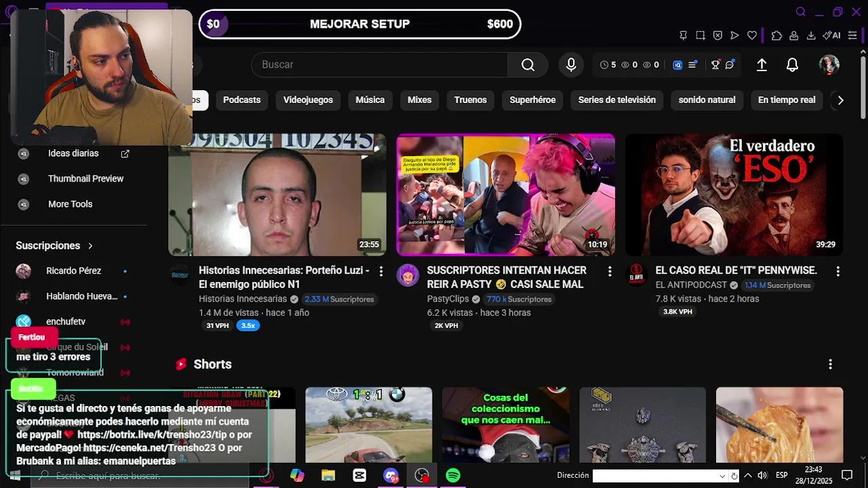Open File Explorer from the taskbar
The height and width of the screenshot is (488, 868).
(328, 476)
